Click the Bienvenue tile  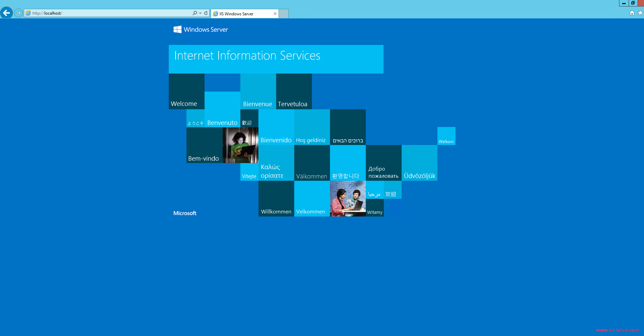tap(258, 91)
